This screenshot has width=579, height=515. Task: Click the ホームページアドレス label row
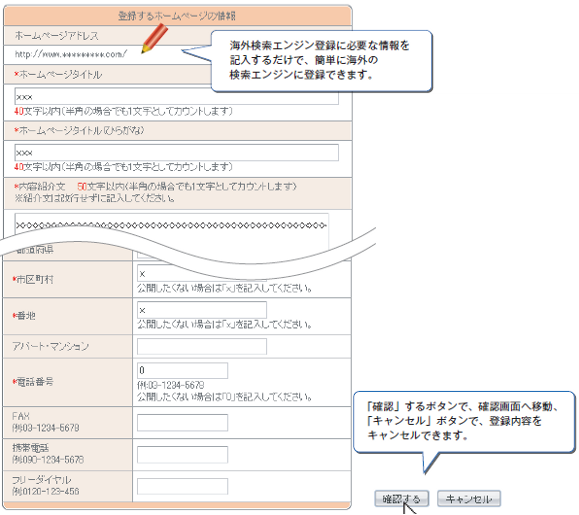pyautogui.click(x=108, y=36)
